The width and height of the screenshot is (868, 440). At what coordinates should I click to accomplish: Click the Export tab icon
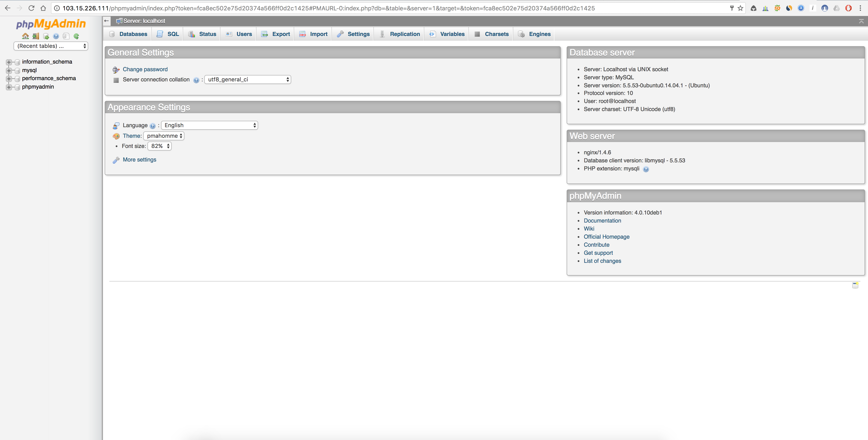pyautogui.click(x=265, y=34)
